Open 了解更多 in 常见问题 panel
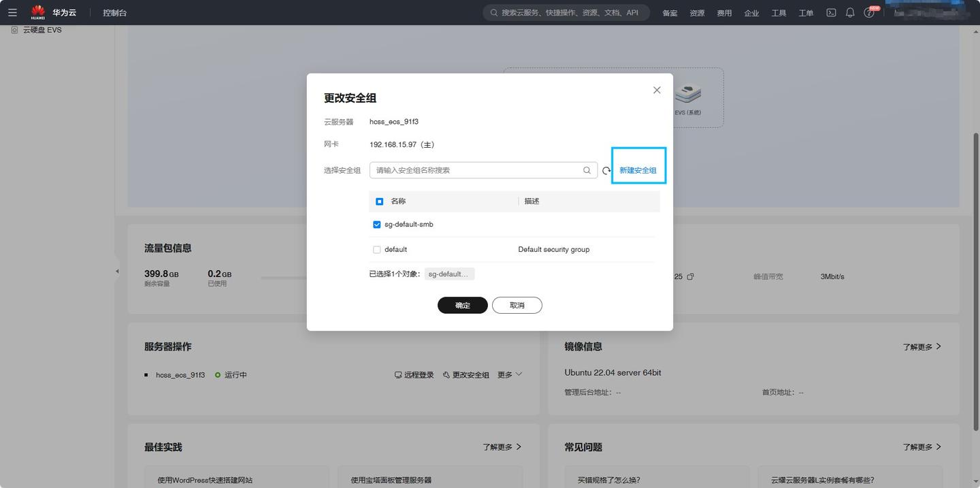 922,447
